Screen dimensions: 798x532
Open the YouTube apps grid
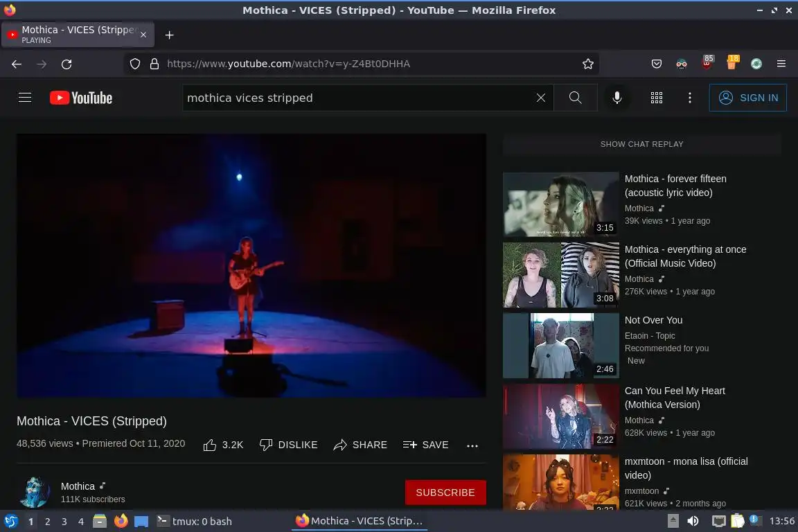(657, 98)
